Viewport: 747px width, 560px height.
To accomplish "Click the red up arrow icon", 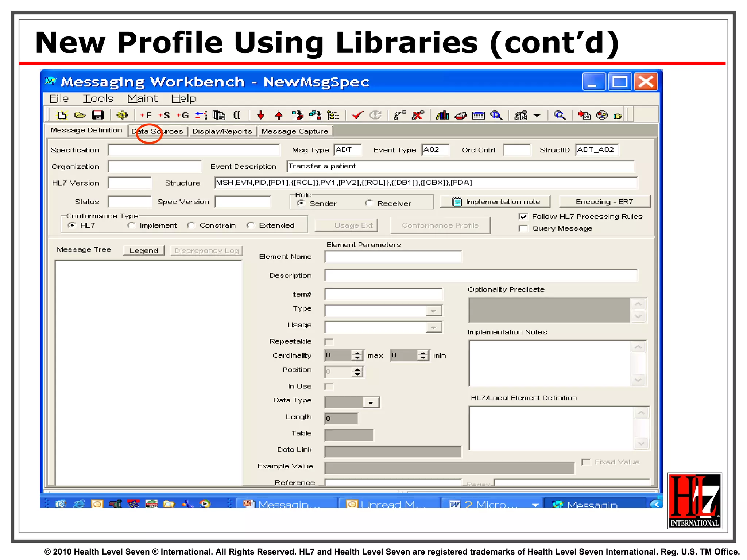I will (x=279, y=116).
